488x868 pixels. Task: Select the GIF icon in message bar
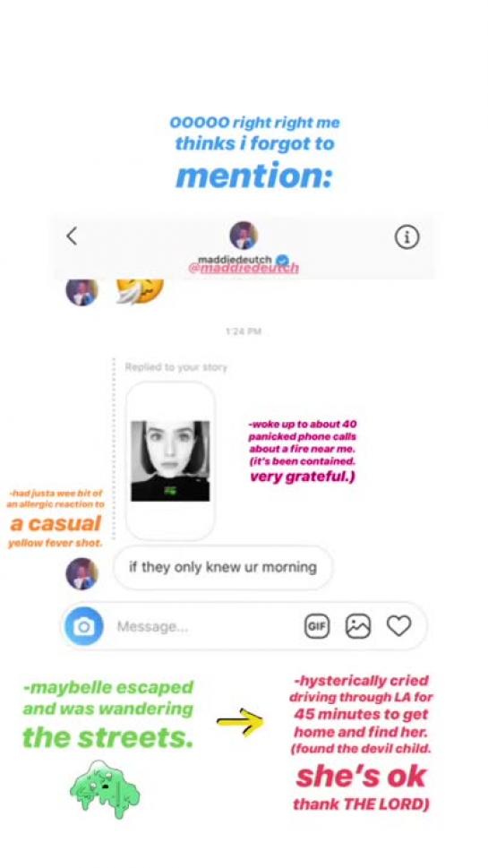click(x=317, y=626)
